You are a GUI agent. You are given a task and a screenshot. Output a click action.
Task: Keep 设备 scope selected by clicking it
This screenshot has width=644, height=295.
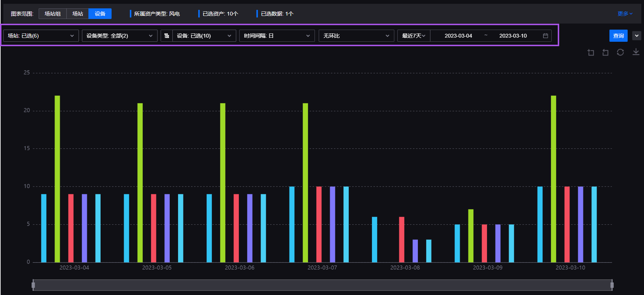[100, 14]
